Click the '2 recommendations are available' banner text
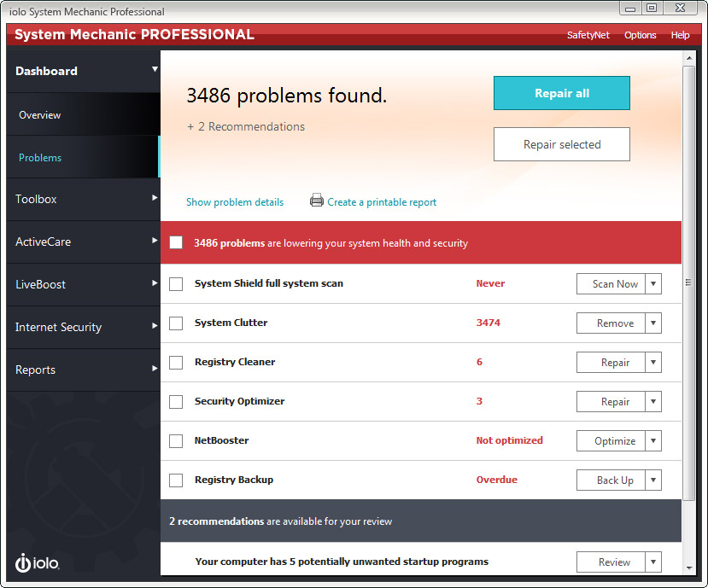This screenshot has height=588, width=708. coord(280,521)
